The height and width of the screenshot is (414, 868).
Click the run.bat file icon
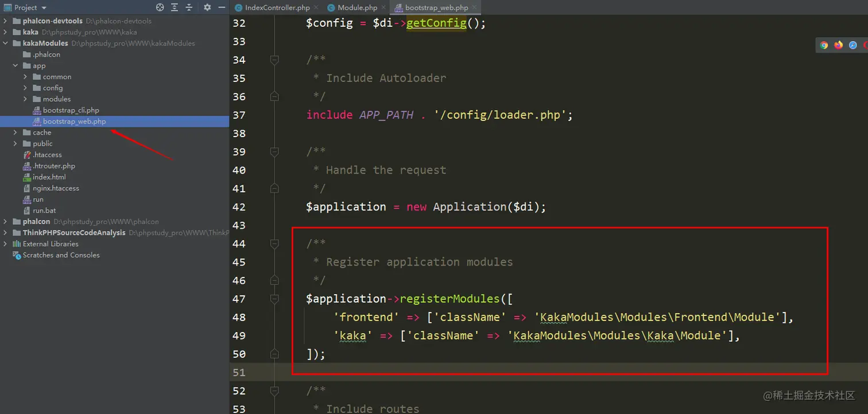pyautogui.click(x=27, y=210)
